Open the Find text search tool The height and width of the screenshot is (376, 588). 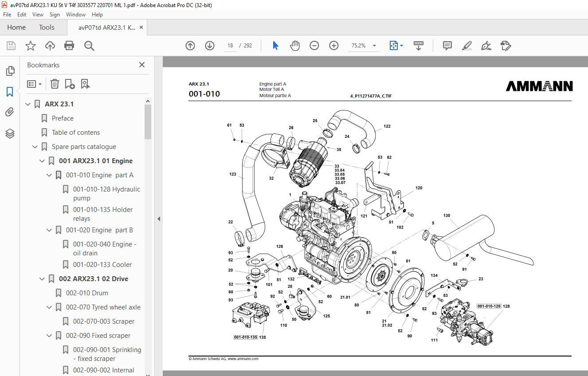coord(89,46)
